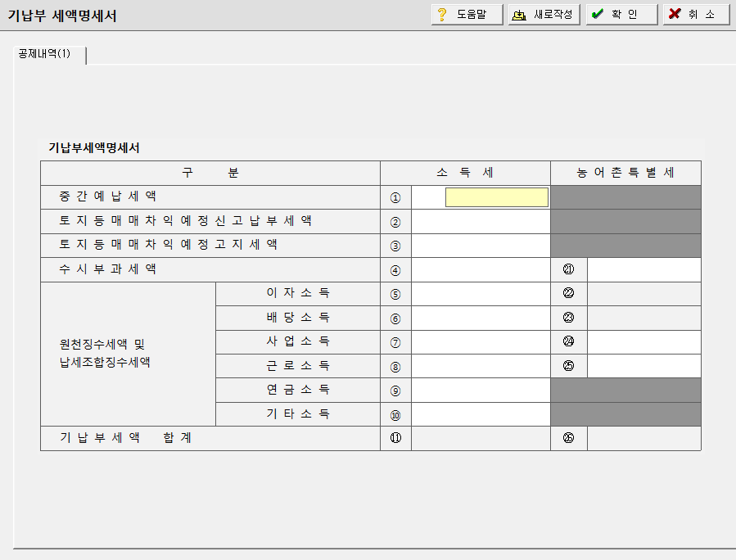Click the 수시부과세액 rural special tax field ㉑
The image size is (736, 560).
644,270
